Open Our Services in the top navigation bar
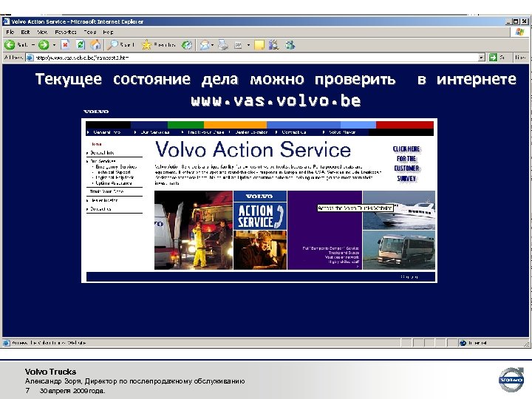Image resolution: width=532 pixels, height=399 pixels. (155, 132)
